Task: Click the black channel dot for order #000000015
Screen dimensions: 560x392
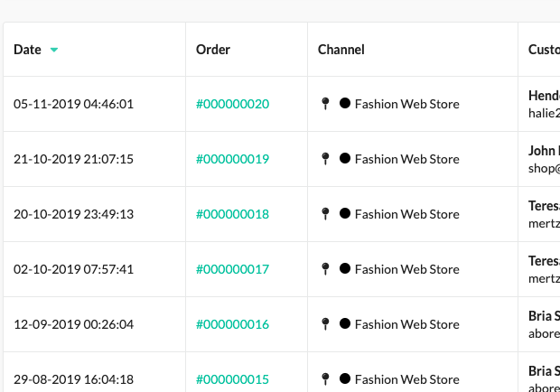Action: point(345,378)
